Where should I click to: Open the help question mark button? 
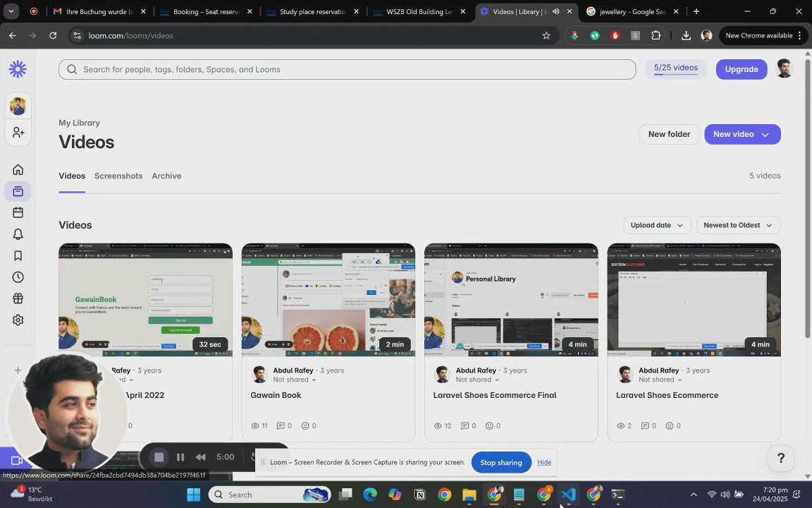[780, 458]
